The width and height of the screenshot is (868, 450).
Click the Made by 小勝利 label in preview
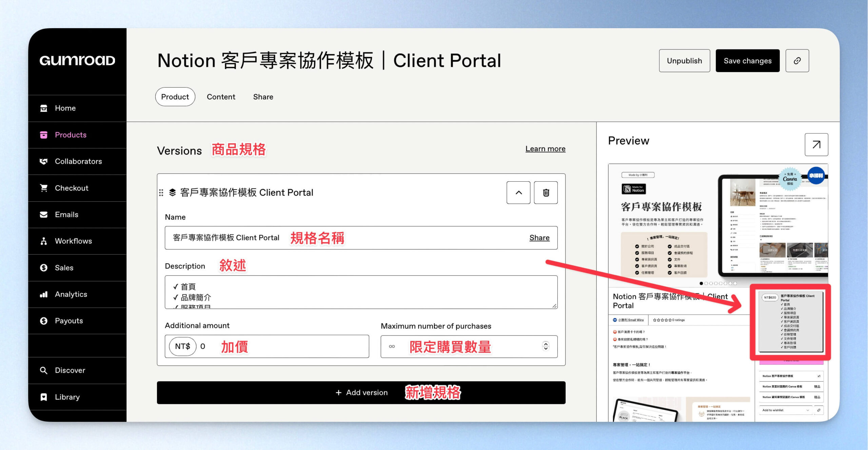[638, 175]
